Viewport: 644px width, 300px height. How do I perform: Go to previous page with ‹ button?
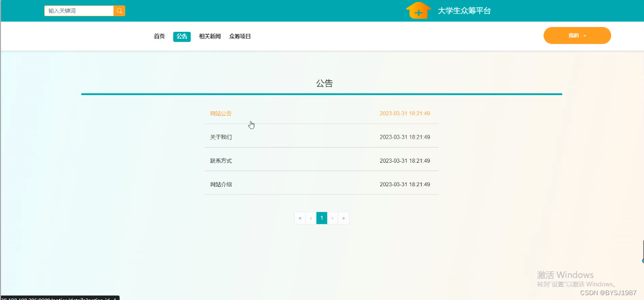[311, 218]
